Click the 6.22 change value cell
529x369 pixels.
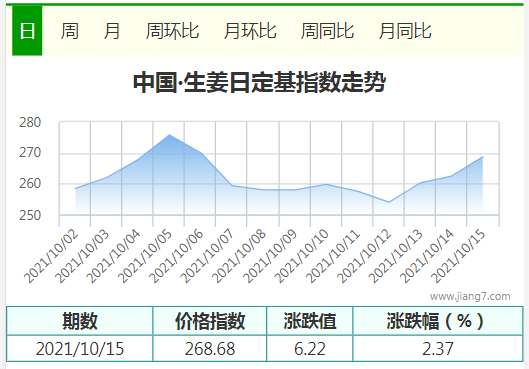point(310,349)
